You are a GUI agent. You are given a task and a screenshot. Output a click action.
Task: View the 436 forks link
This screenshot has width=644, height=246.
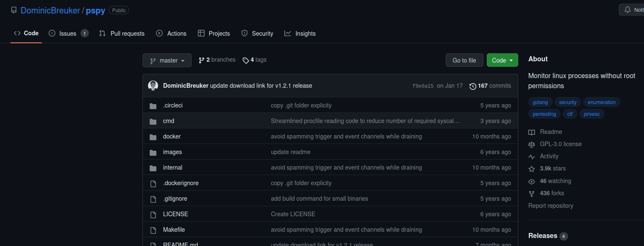click(546, 193)
